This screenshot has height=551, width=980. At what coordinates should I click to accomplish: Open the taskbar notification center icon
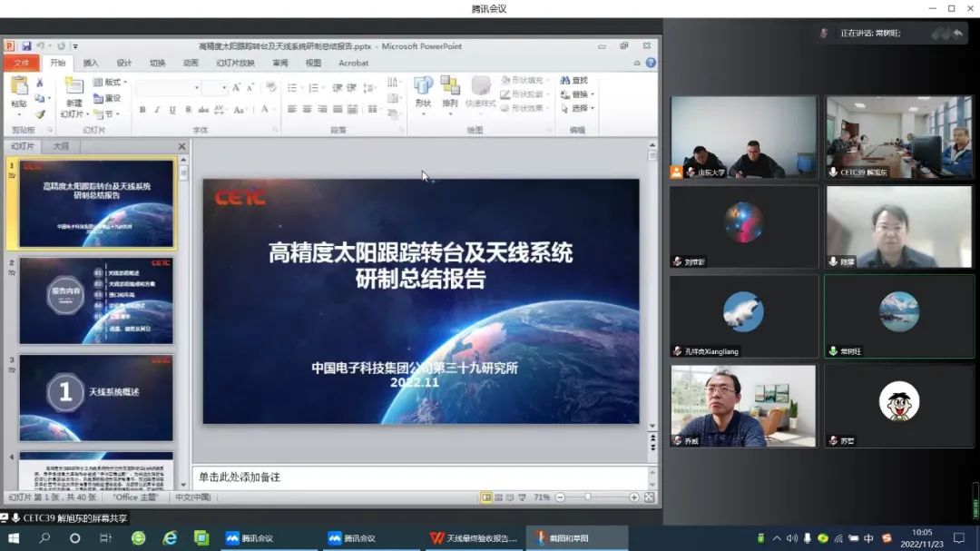pos(959,538)
